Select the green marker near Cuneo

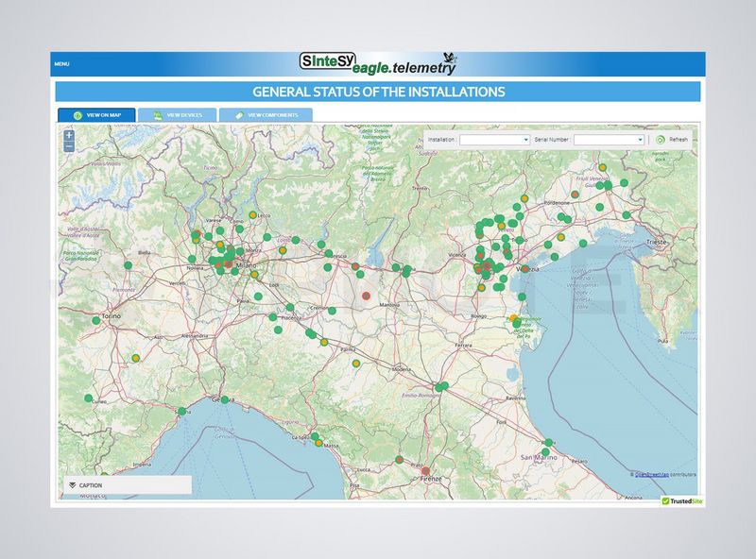click(88, 398)
